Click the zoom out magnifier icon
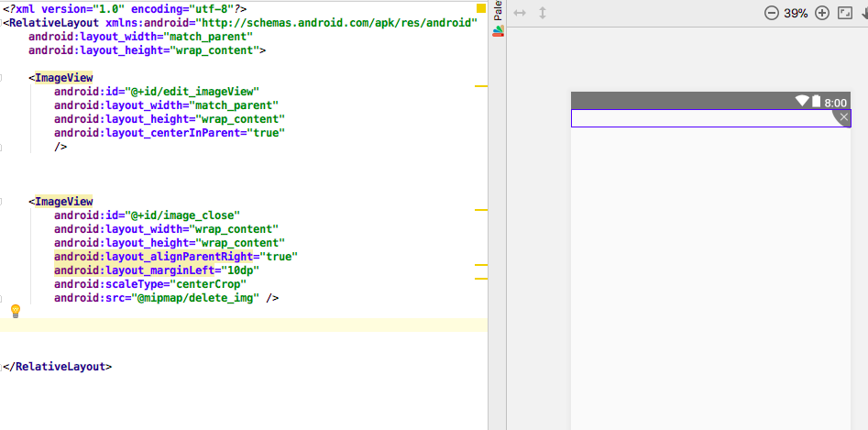Viewport: 868px width, 430px height. click(771, 13)
